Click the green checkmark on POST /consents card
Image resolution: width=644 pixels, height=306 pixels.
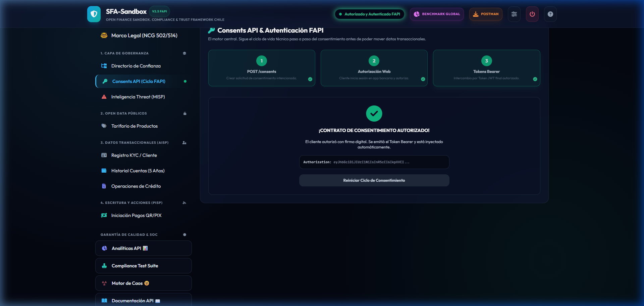[x=310, y=79]
